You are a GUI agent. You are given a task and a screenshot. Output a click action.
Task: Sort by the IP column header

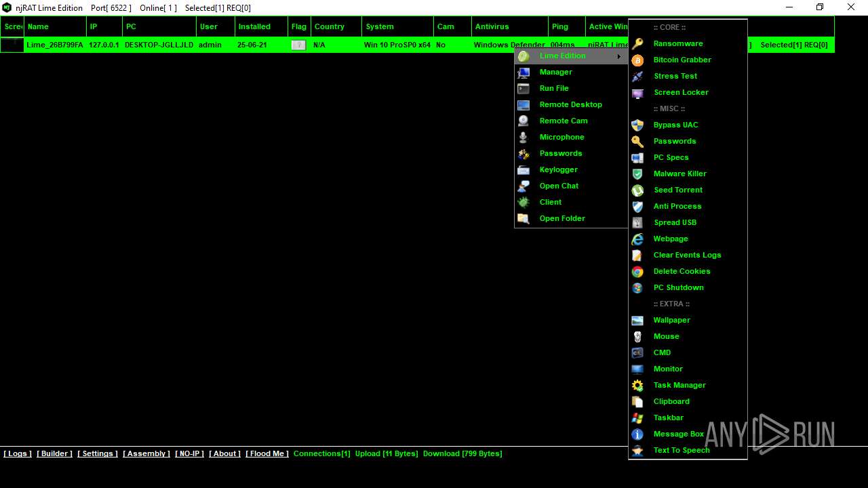coord(105,26)
